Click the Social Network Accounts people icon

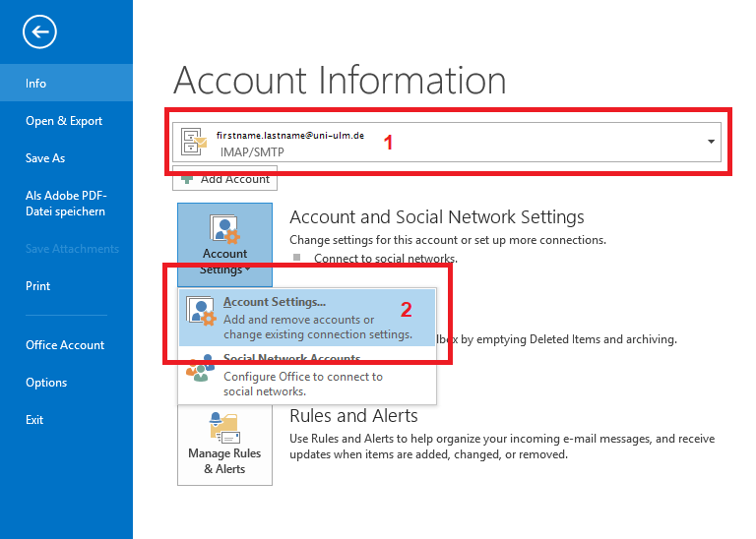tap(201, 369)
